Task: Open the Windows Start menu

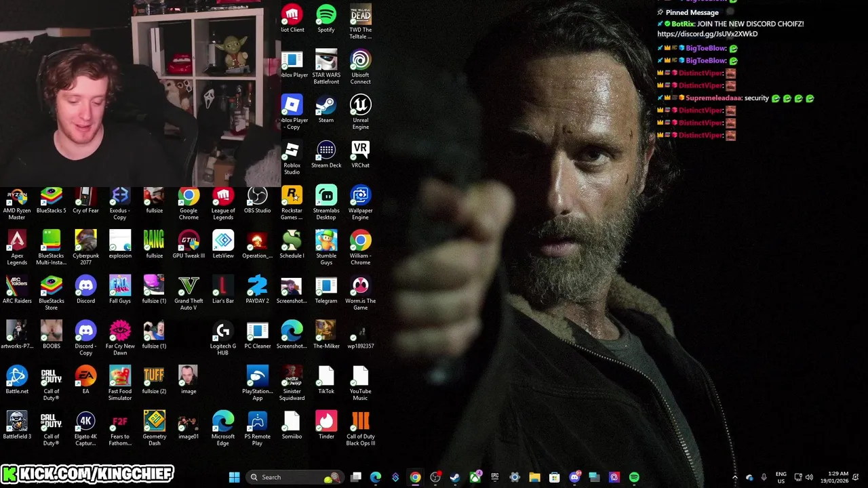Action: (x=234, y=477)
